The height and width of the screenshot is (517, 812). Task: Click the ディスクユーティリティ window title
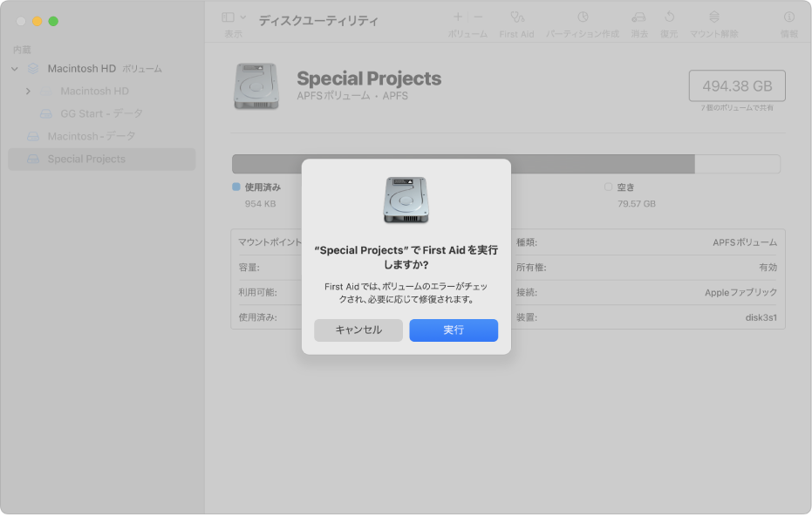point(318,21)
